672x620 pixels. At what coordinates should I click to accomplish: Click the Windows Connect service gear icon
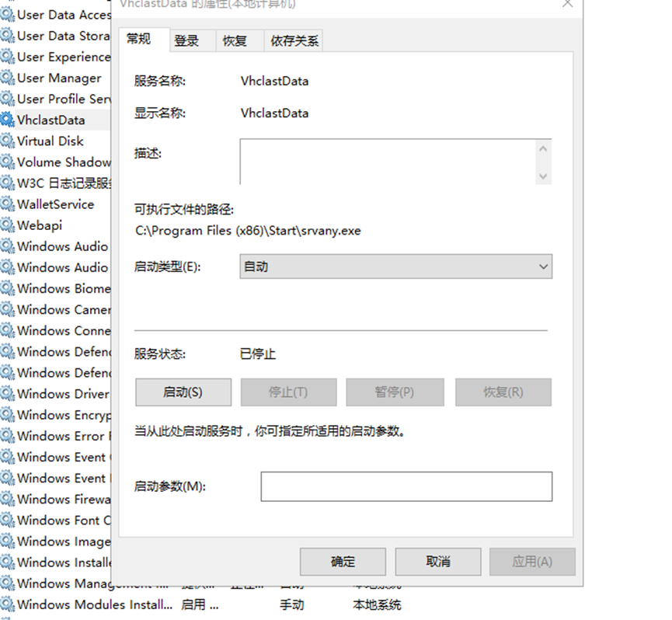(7, 330)
